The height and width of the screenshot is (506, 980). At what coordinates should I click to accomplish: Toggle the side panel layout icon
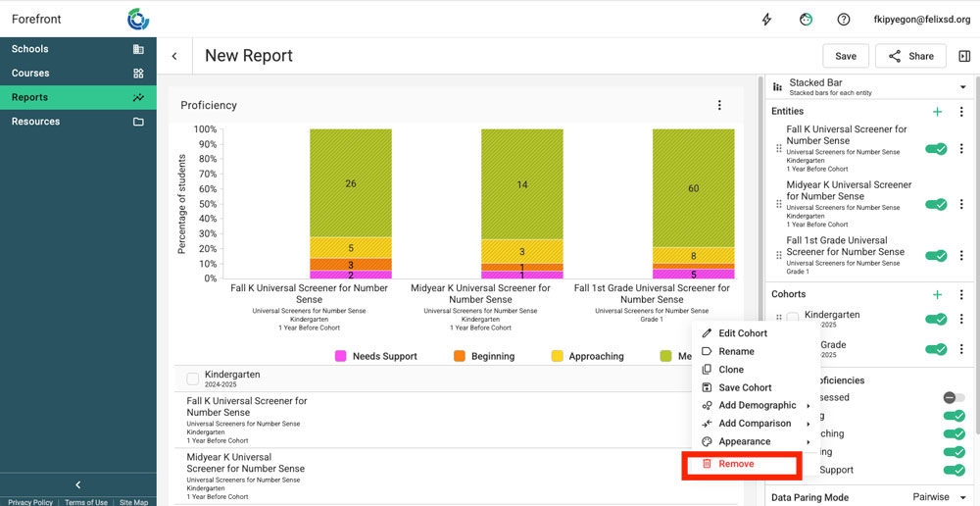click(964, 56)
